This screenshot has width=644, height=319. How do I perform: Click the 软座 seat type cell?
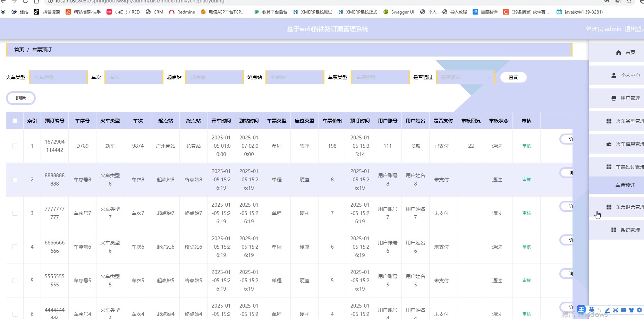tap(304, 146)
